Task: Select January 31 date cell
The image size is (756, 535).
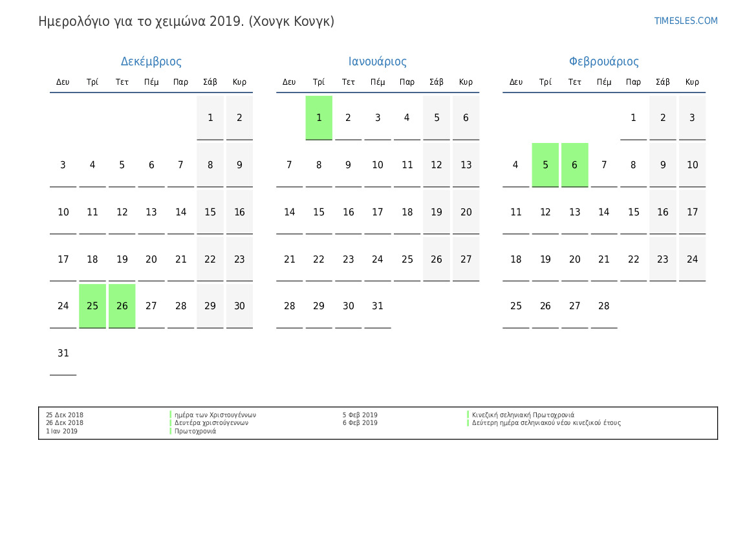Action: pyautogui.click(x=378, y=306)
